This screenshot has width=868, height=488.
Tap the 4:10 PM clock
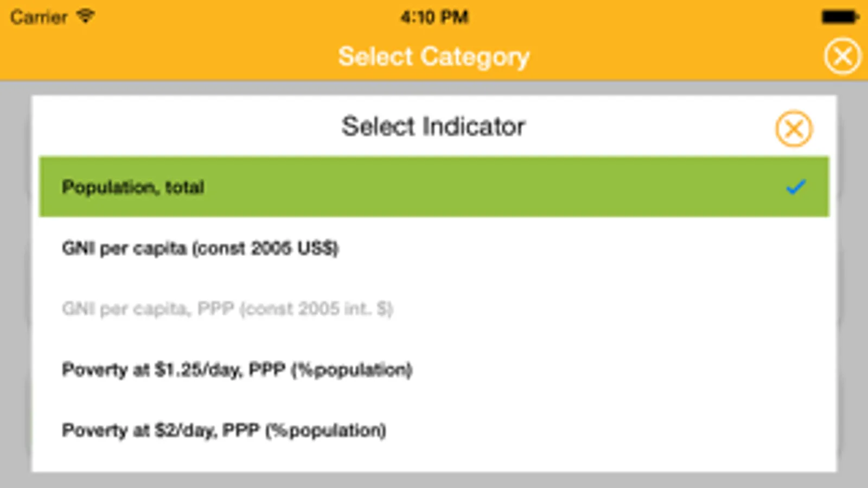434,17
